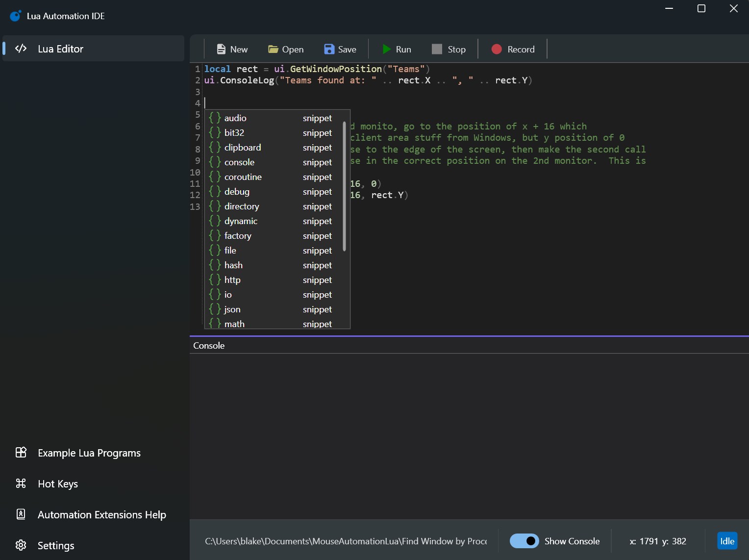
Task: Click braces icon beside console snippet
Action: point(215,162)
